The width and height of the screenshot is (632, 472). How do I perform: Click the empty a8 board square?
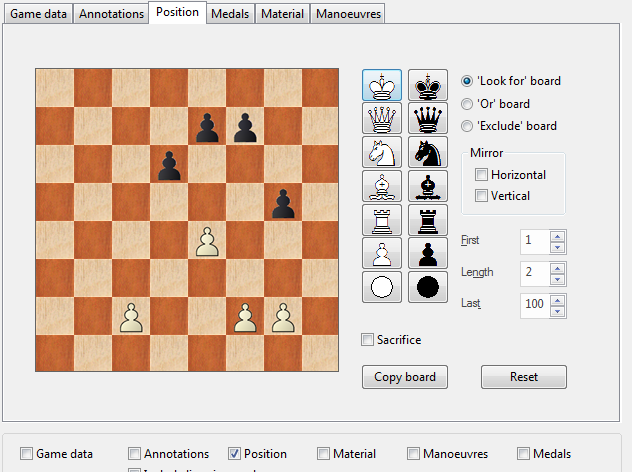tap(56, 89)
